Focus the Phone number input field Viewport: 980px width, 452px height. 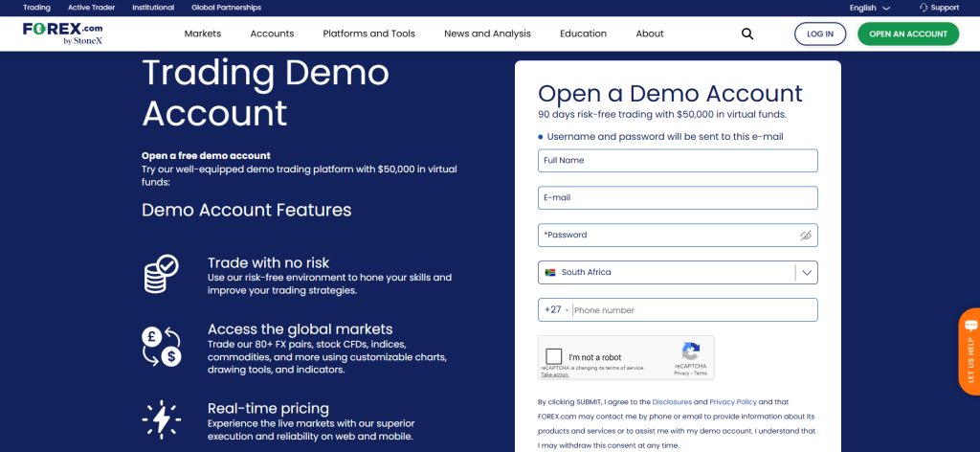(x=694, y=310)
